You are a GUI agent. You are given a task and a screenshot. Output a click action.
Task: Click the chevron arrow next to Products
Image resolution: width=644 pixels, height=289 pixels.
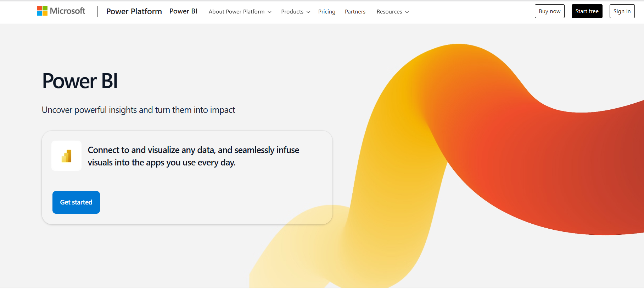click(x=308, y=12)
